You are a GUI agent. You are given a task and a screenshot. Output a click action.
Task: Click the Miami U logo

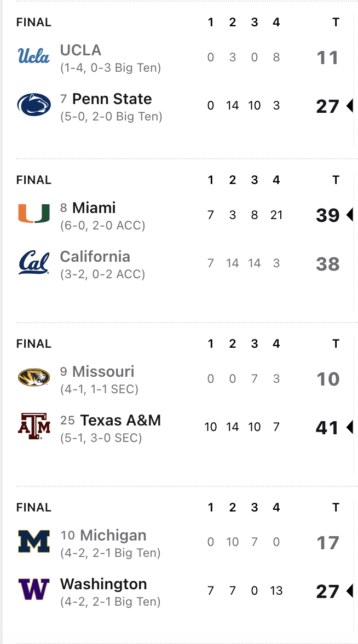click(x=34, y=214)
